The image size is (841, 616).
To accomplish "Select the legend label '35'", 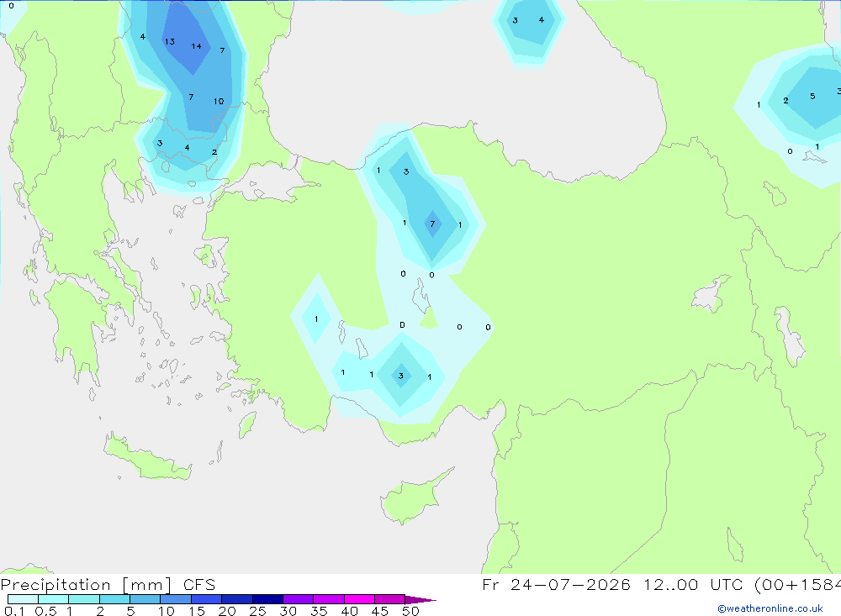I will tap(319, 611).
